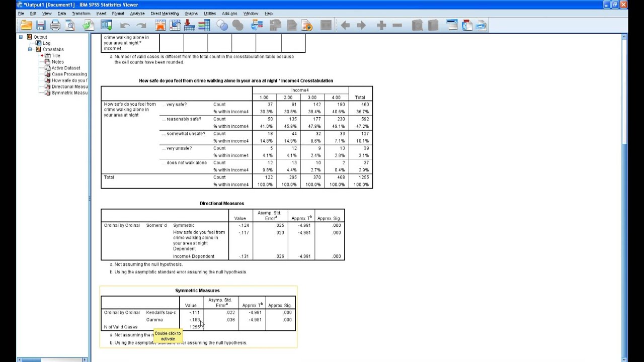Open the Data menu
The height and width of the screenshot is (362, 644).
62,14
